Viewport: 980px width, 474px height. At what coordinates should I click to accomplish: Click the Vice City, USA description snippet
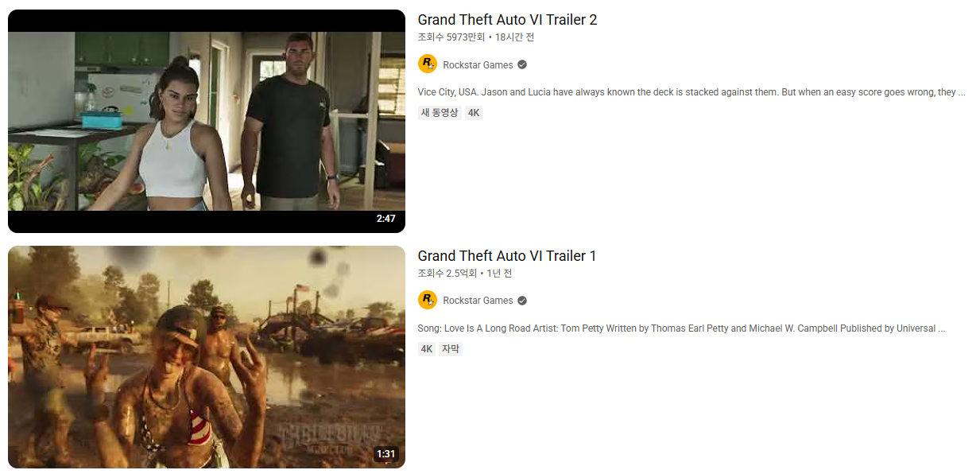tap(691, 92)
